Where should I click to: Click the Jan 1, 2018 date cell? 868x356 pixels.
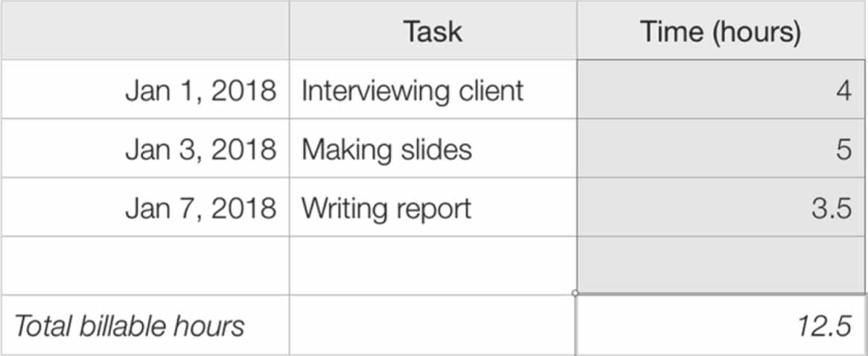click(x=144, y=90)
